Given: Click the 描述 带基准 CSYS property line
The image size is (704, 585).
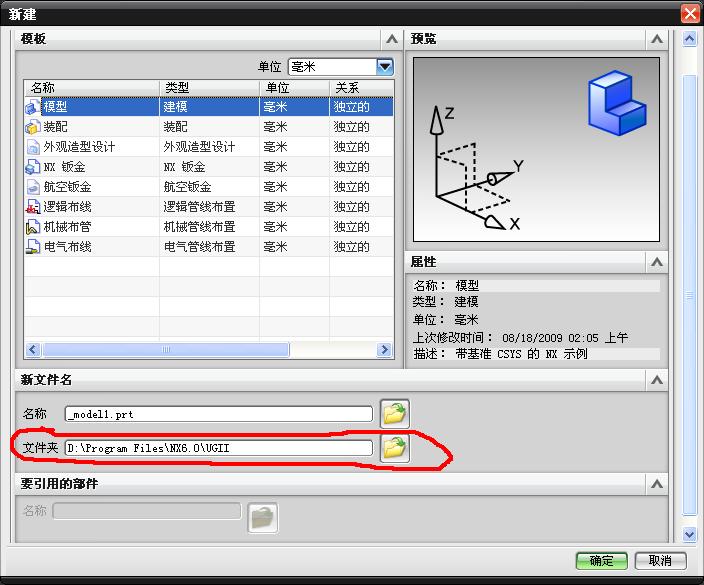Looking at the screenshot, I should [x=500, y=354].
